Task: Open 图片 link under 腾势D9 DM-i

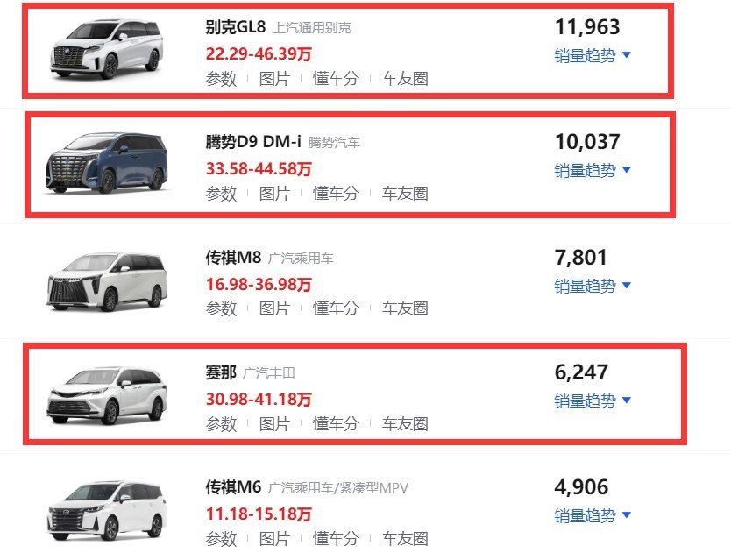Action: pos(274,194)
